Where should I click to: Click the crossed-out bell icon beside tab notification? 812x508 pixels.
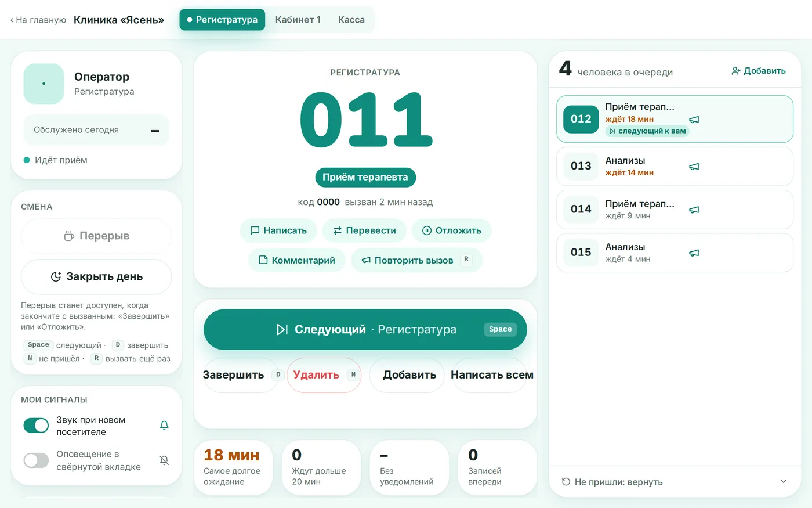[164, 460]
